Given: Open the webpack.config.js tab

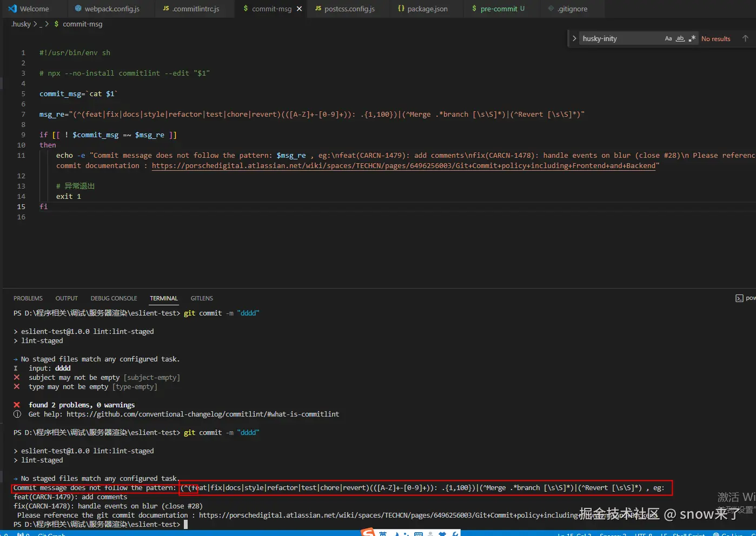Looking at the screenshot, I should click(112, 9).
